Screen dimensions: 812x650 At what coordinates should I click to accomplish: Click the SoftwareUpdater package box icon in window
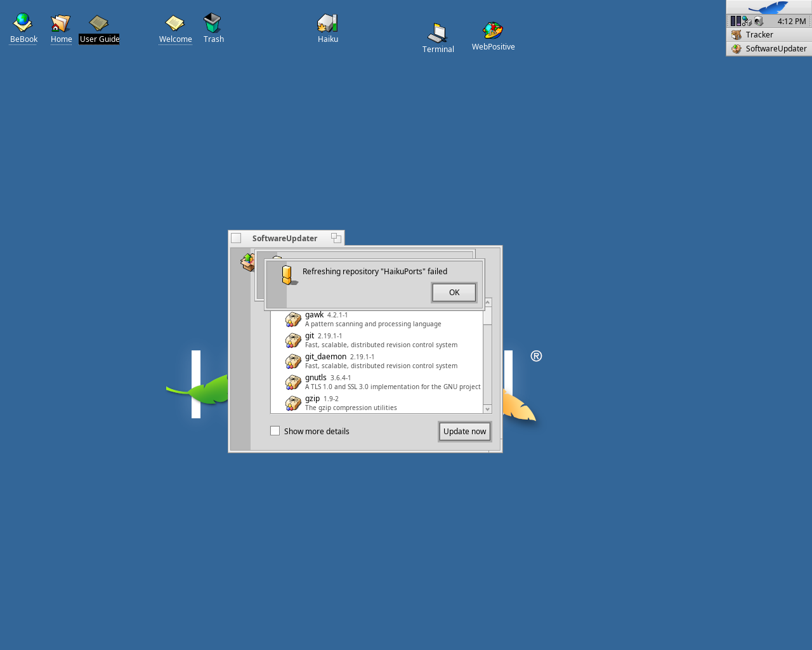pyautogui.click(x=247, y=262)
